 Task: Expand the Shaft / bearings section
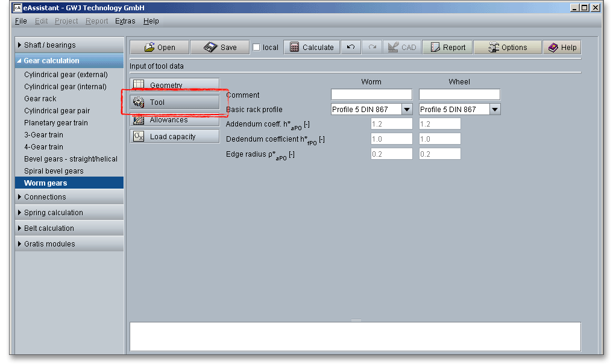(69, 45)
